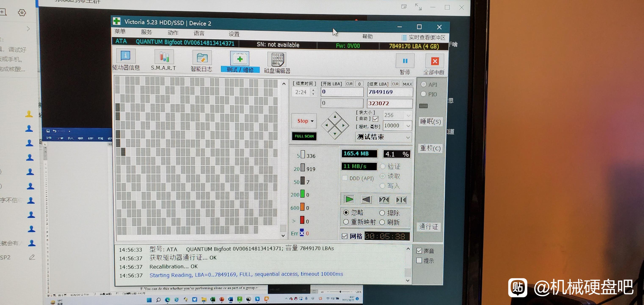Select the 擦除 erase radio button

pyautogui.click(x=382, y=213)
